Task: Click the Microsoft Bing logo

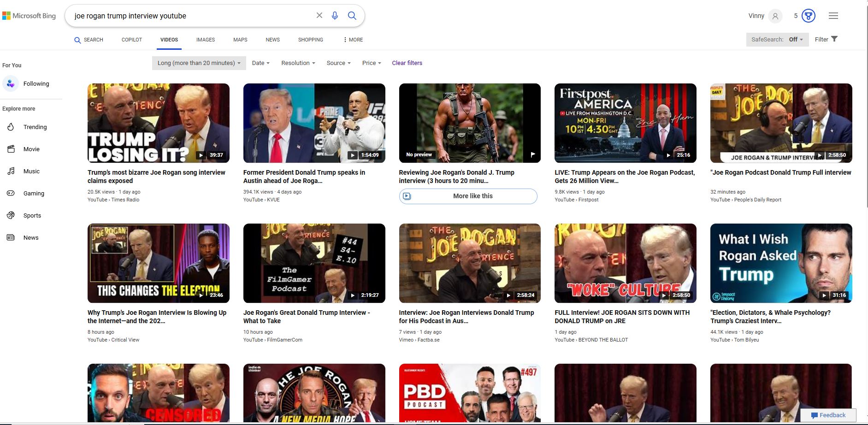Action: point(29,16)
